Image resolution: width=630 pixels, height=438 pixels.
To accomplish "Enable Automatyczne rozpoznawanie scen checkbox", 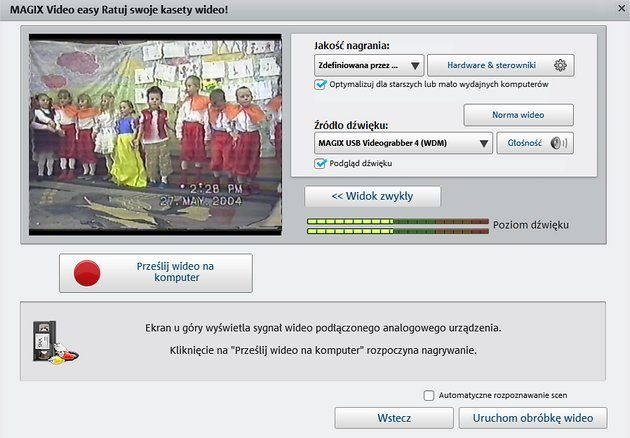I will [x=429, y=395].
